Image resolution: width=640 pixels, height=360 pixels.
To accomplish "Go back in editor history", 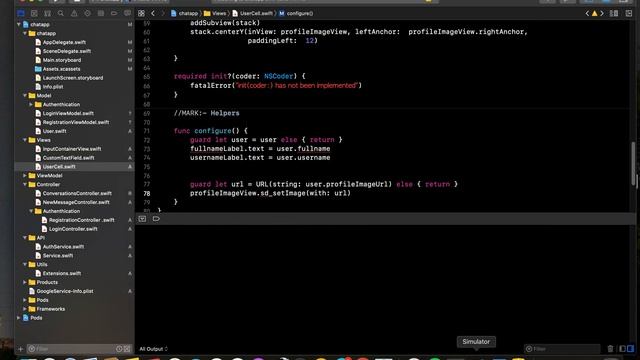I will pyautogui.click(x=153, y=13).
